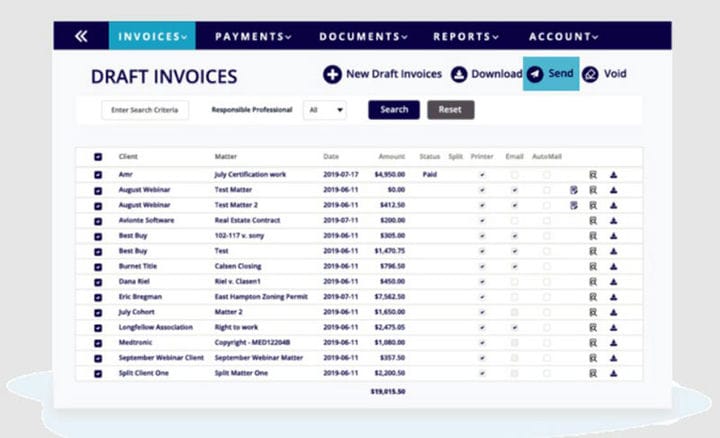Click the Void icon in header

point(591,74)
